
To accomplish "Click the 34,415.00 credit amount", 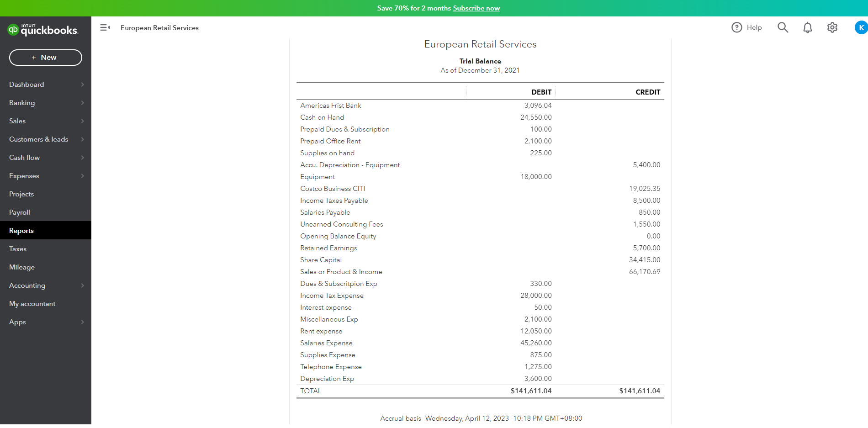I will click(645, 260).
